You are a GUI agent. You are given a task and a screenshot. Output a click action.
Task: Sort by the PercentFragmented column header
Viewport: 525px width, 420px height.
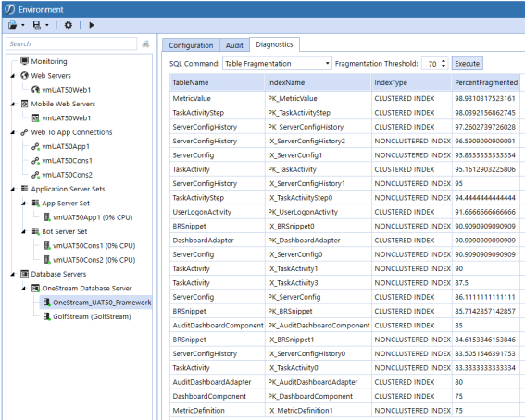tap(486, 82)
